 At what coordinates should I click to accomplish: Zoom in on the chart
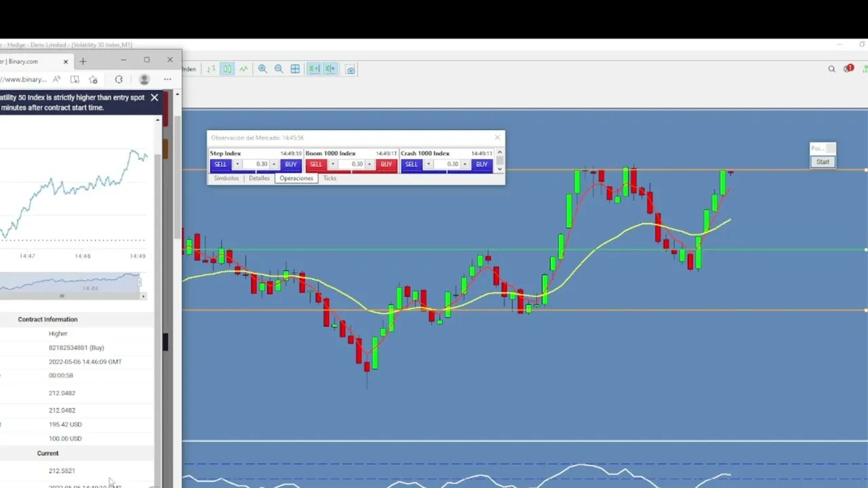[262, 69]
